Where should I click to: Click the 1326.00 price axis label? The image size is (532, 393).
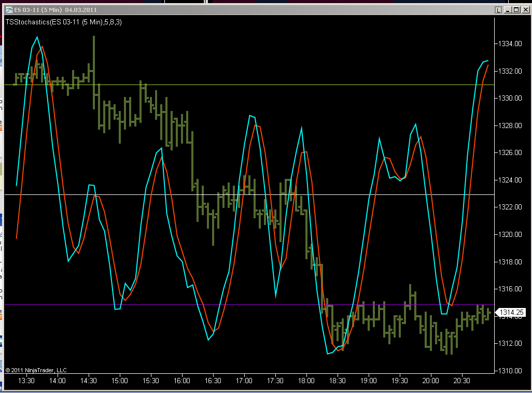pos(510,152)
